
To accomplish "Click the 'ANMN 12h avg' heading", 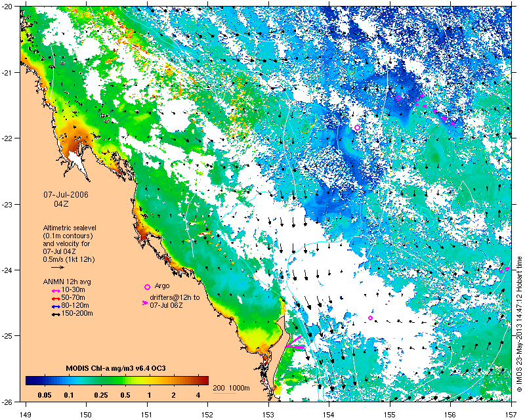I will (x=67, y=282).
